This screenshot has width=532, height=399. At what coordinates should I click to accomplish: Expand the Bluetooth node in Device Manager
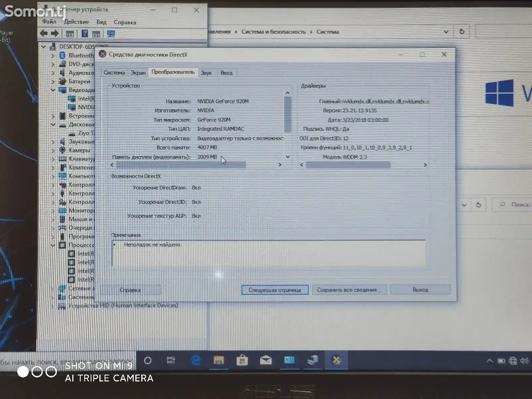tap(53, 56)
